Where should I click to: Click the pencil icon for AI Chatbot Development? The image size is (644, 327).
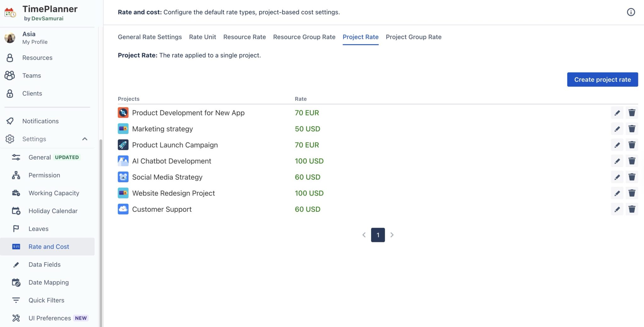coord(617,161)
